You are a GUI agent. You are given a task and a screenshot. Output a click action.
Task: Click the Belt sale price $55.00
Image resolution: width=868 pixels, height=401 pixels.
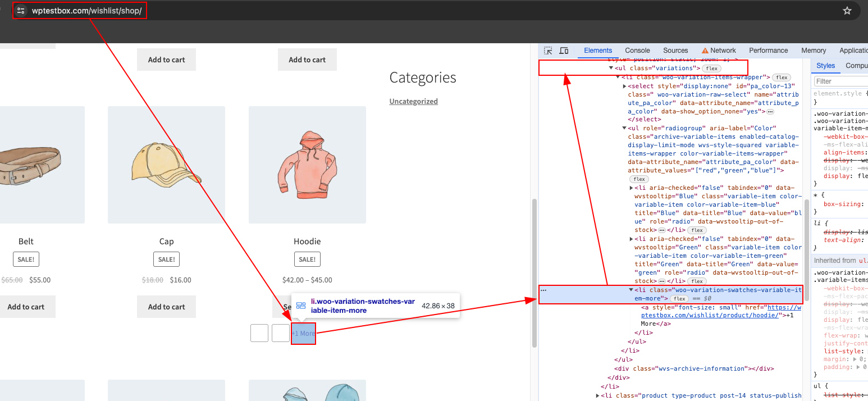pos(40,280)
